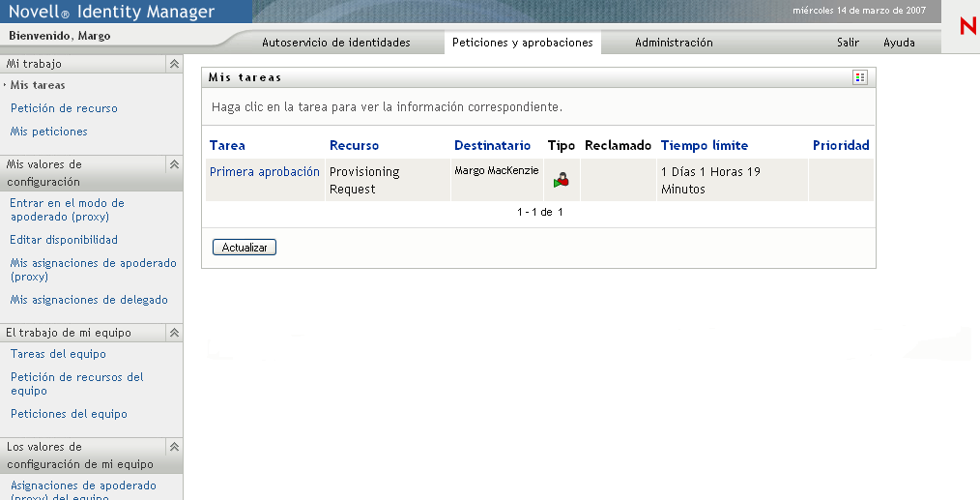Click the Reclamado column header
The height and width of the screenshot is (500, 980).
(x=618, y=145)
